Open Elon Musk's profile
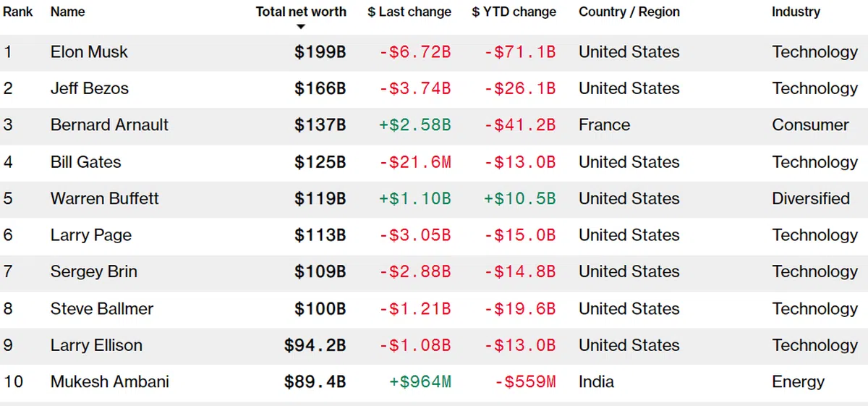 coord(89,52)
